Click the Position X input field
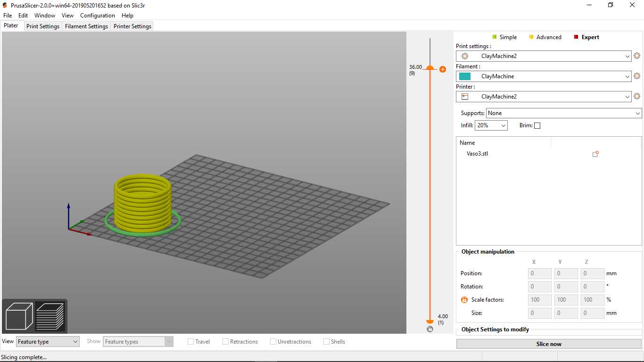This screenshot has width=644, height=362. [540, 273]
